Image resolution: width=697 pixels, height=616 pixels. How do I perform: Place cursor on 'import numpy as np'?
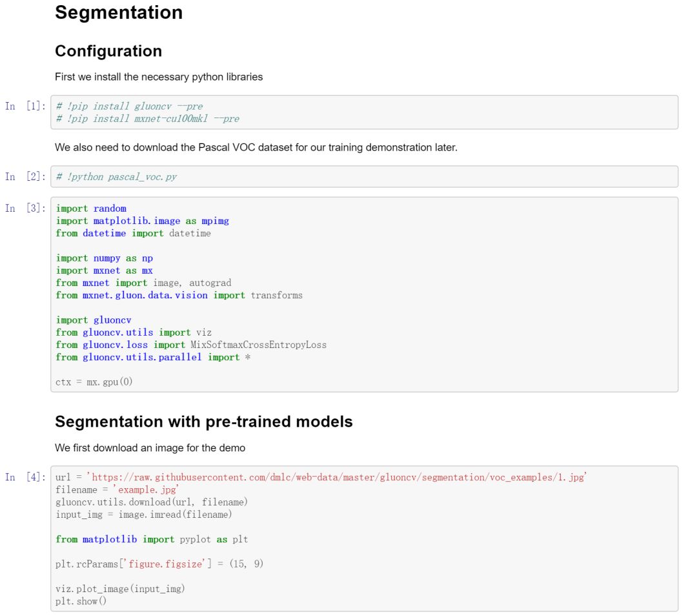105,258
